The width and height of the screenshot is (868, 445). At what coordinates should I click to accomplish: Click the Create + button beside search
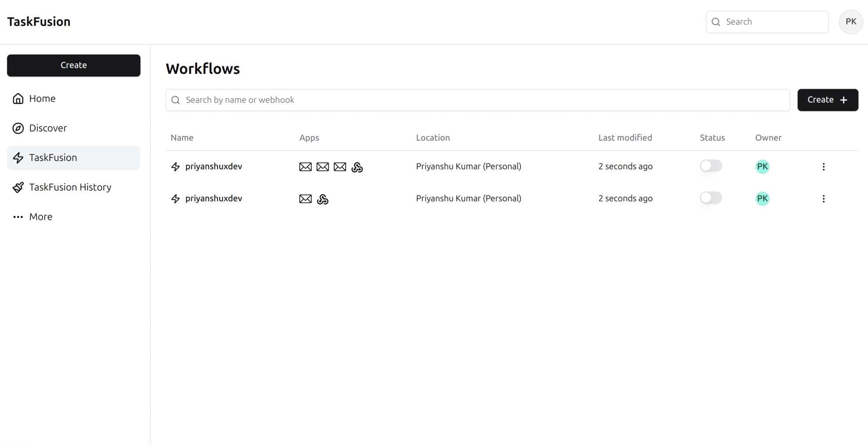[828, 100]
